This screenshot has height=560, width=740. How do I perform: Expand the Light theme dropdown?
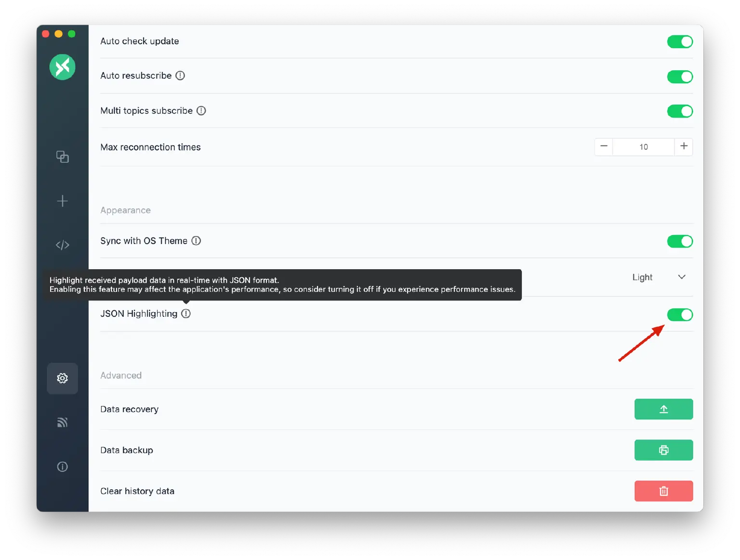(x=658, y=277)
